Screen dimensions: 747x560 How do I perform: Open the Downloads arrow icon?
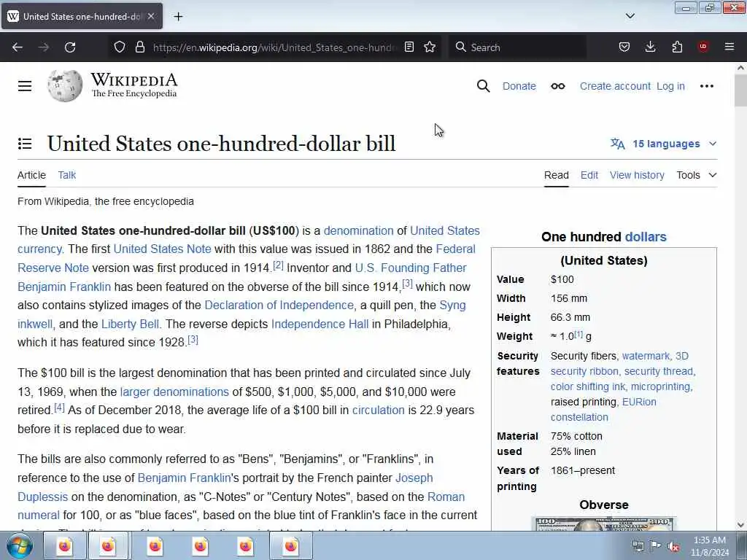650,47
